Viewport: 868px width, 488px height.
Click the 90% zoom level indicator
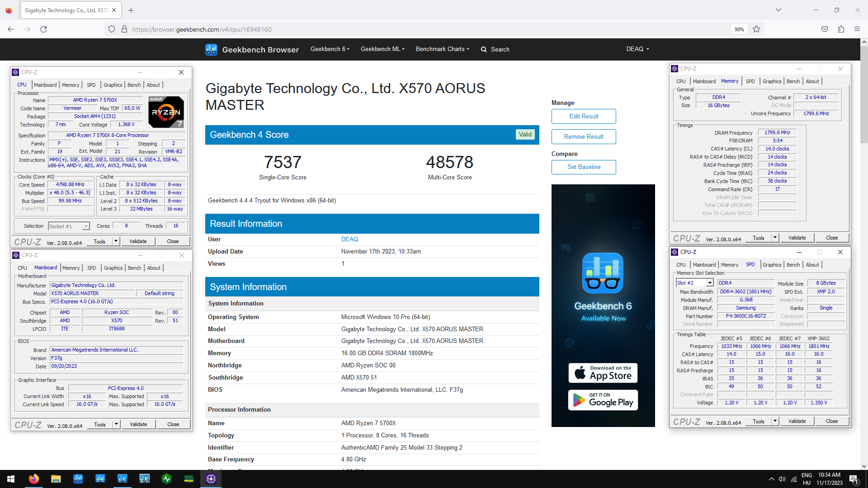pos(739,29)
